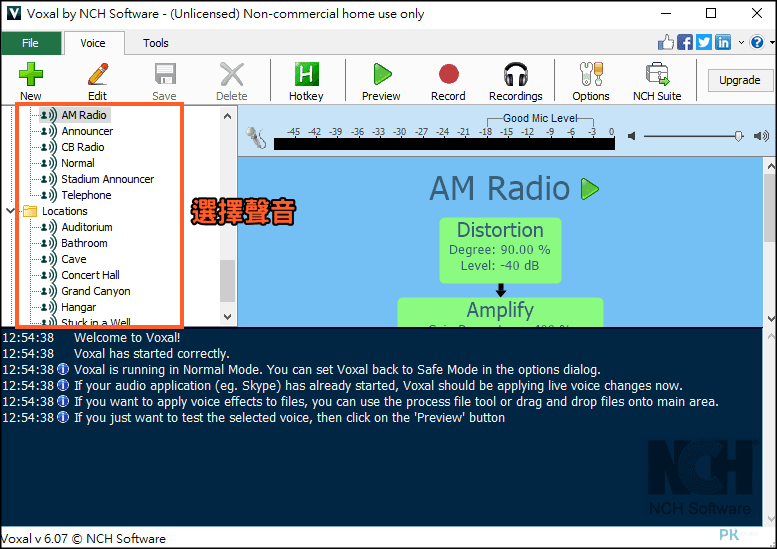
Task: Select the Cave voice
Action: (x=74, y=259)
